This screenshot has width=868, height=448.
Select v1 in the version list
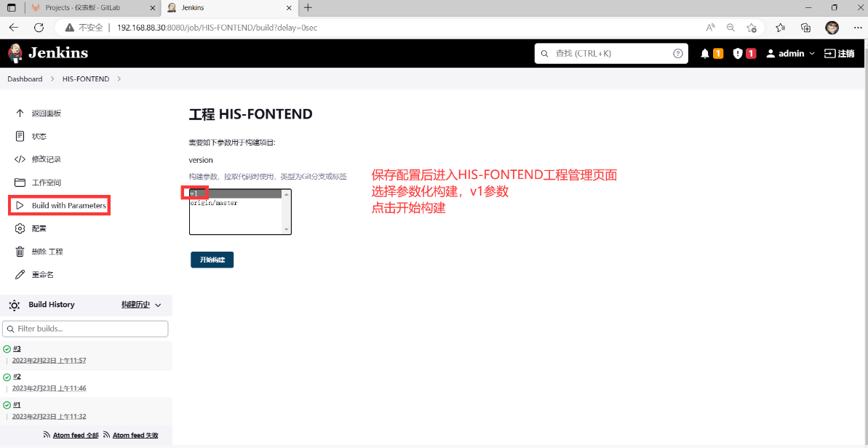point(236,193)
